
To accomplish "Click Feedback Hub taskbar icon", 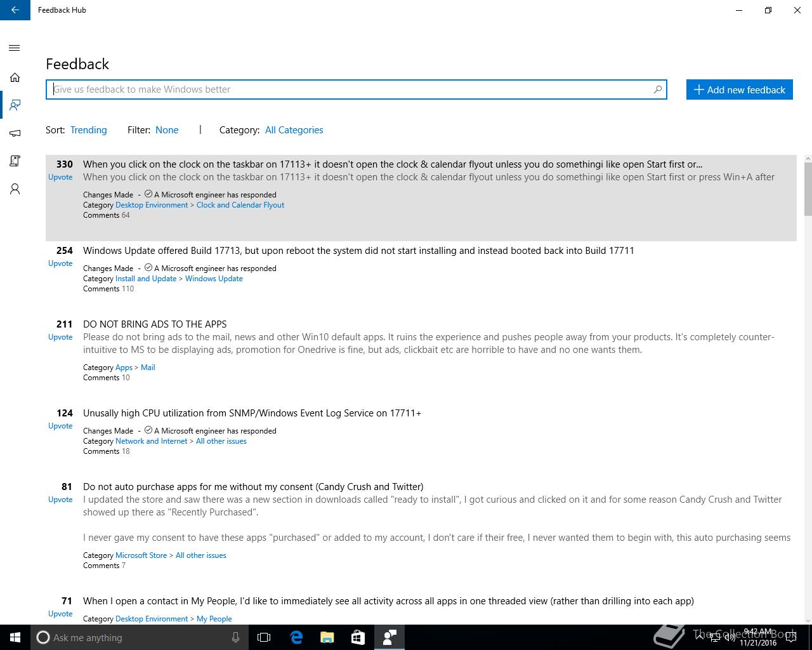I will (x=390, y=637).
